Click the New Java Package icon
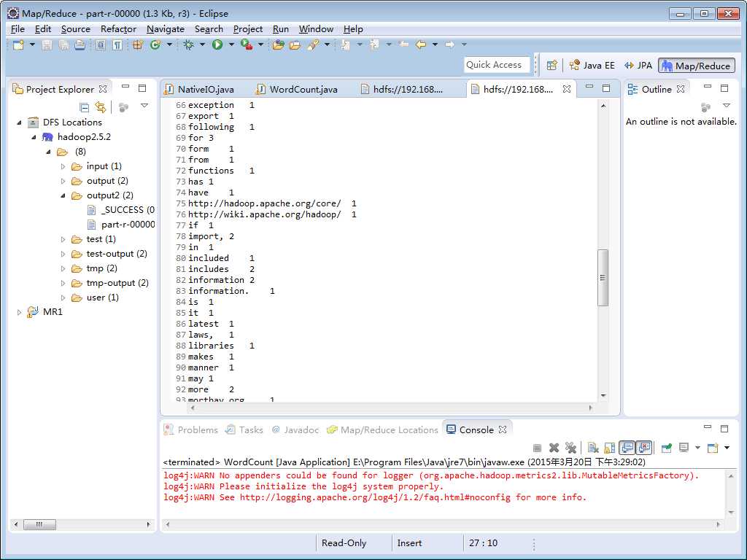Image resolution: width=747 pixels, height=560 pixels. click(138, 44)
